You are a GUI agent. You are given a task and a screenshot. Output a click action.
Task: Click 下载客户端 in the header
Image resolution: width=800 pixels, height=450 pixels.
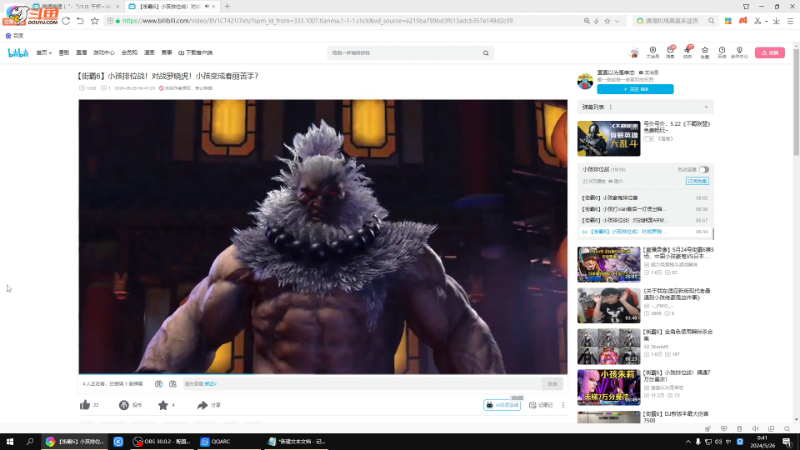point(195,53)
